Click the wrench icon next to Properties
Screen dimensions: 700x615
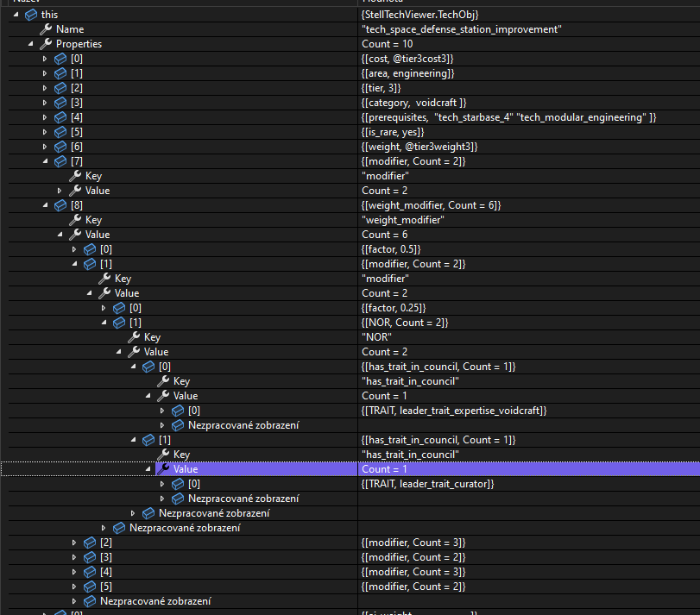tap(46, 44)
